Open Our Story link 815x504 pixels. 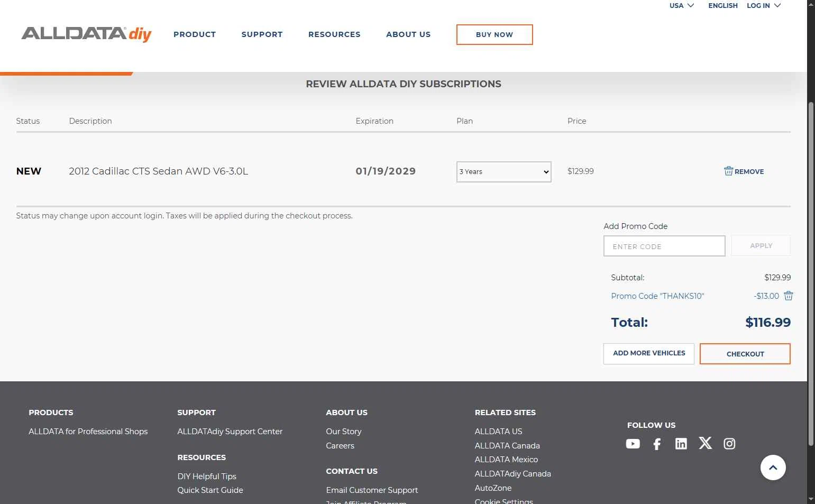pyautogui.click(x=344, y=432)
